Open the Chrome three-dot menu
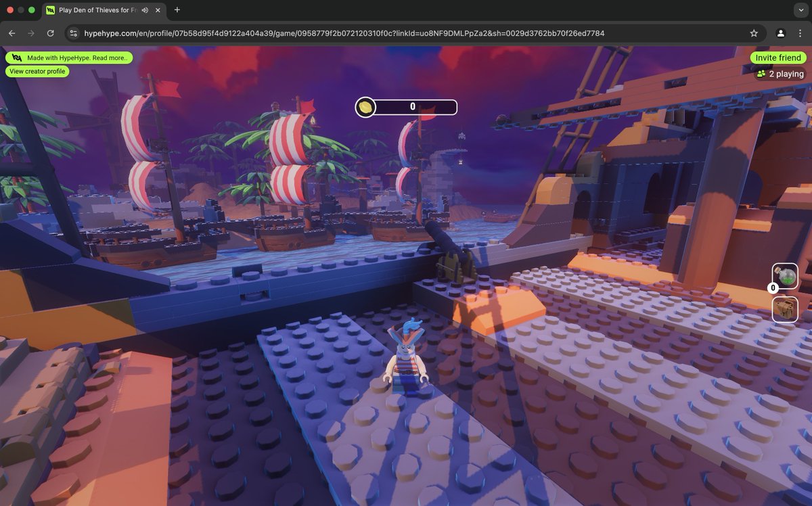This screenshot has width=812, height=506. (x=800, y=33)
